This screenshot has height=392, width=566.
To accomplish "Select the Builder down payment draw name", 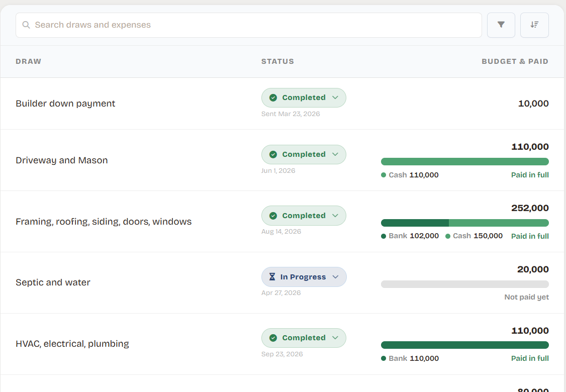I will coord(65,104).
